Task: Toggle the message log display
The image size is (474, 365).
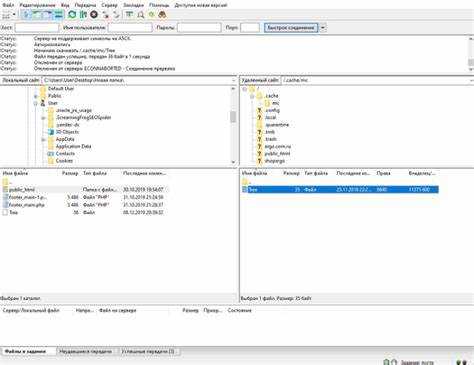Action: [x=26, y=15]
